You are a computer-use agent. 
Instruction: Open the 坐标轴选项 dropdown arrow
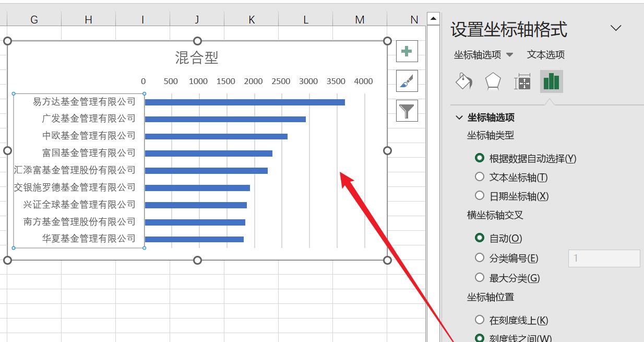pyautogui.click(x=510, y=55)
